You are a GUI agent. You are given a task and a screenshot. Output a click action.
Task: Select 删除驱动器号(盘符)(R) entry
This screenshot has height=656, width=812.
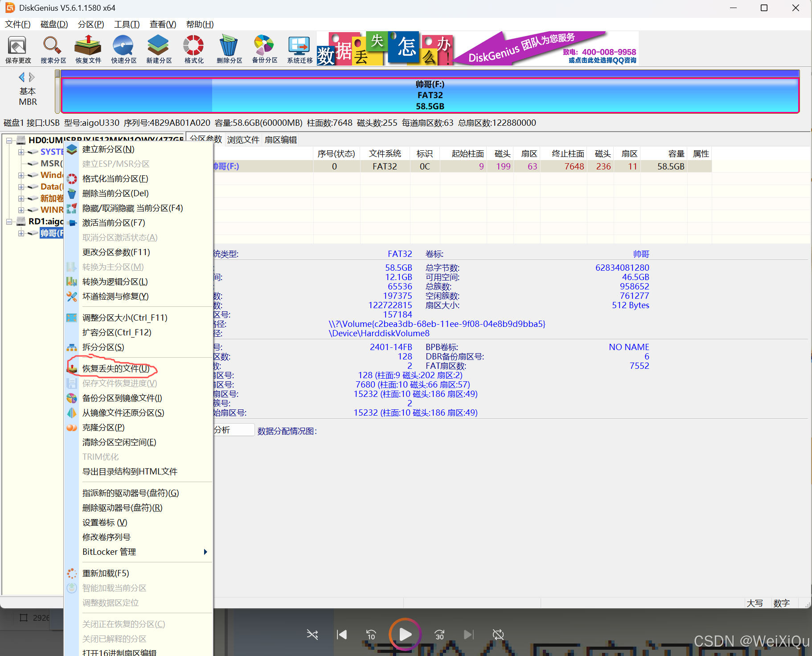(x=139, y=507)
